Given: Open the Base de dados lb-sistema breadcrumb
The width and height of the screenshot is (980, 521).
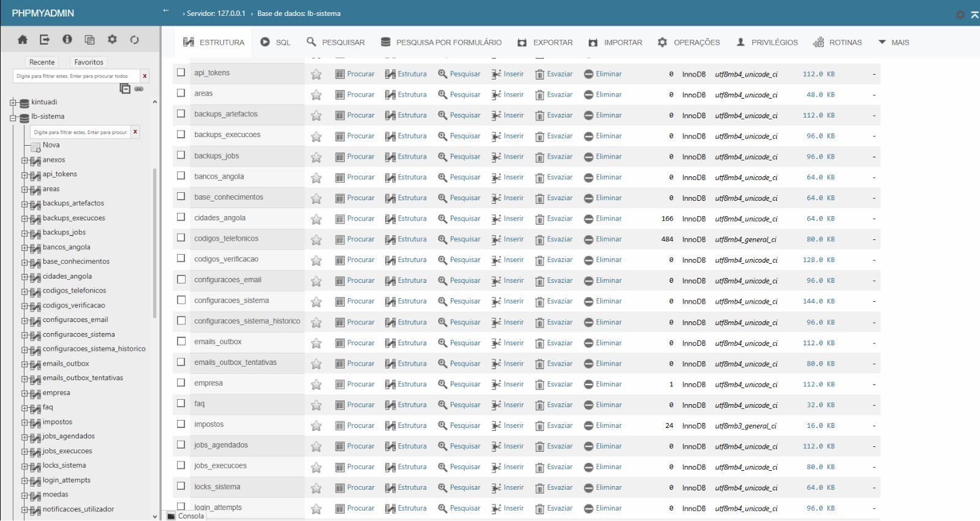Looking at the screenshot, I should coord(299,13).
